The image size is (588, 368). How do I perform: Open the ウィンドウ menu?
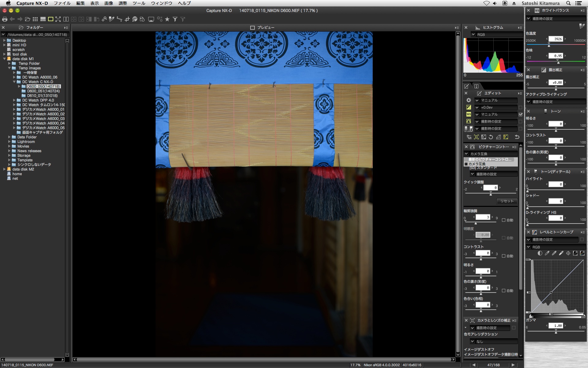(161, 3)
